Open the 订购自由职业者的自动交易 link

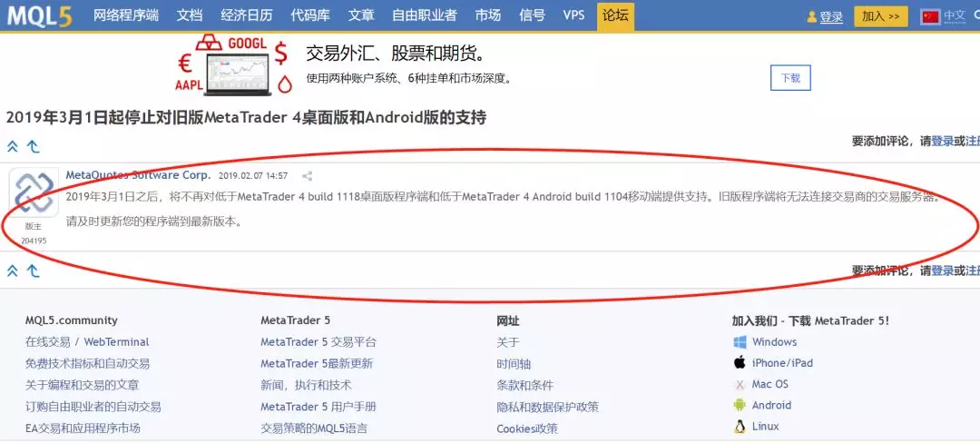[x=93, y=407]
